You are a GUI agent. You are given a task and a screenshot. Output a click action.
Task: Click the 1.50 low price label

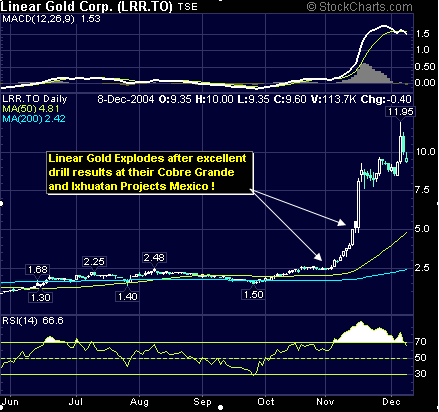(x=253, y=294)
